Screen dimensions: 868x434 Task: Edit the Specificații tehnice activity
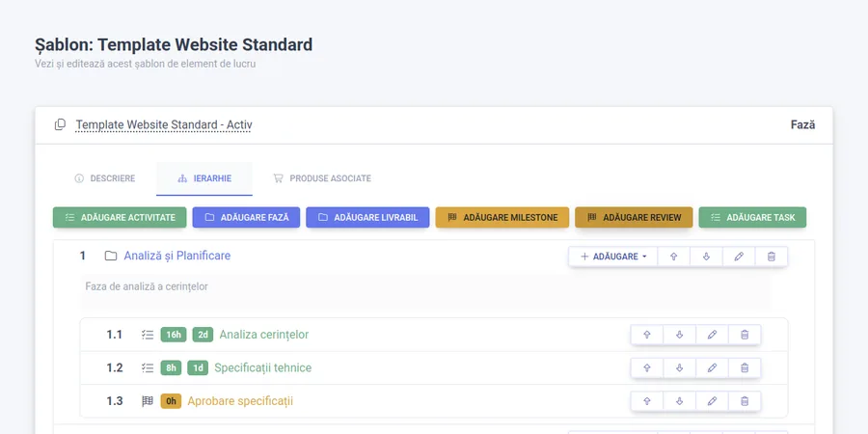pos(712,368)
